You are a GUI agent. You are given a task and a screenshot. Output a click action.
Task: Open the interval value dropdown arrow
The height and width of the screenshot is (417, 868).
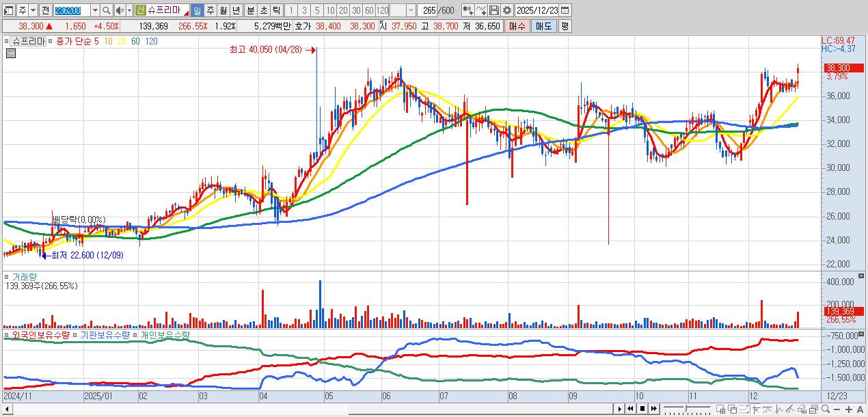tap(411, 11)
